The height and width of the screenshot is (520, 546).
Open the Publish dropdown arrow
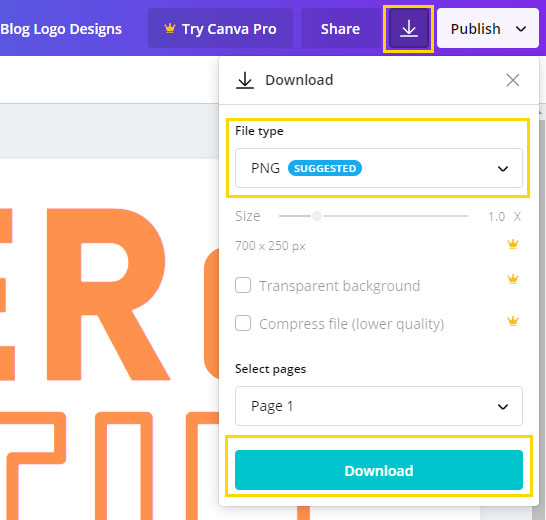[521, 29]
